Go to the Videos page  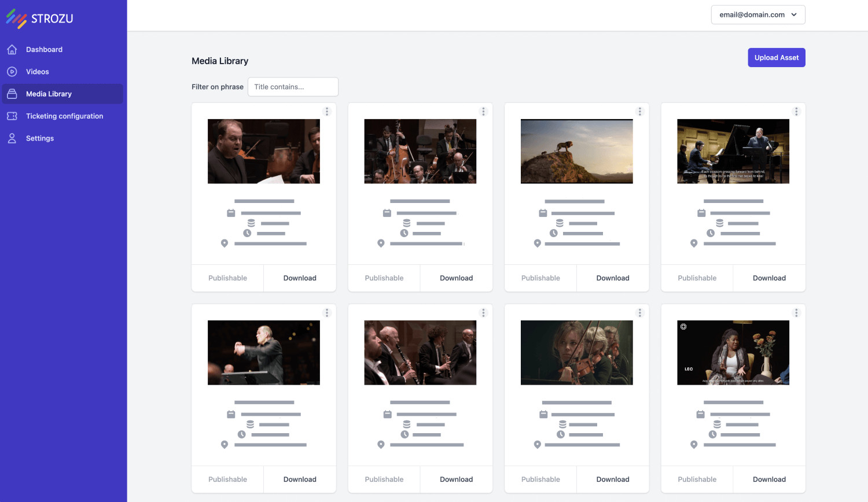click(37, 72)
